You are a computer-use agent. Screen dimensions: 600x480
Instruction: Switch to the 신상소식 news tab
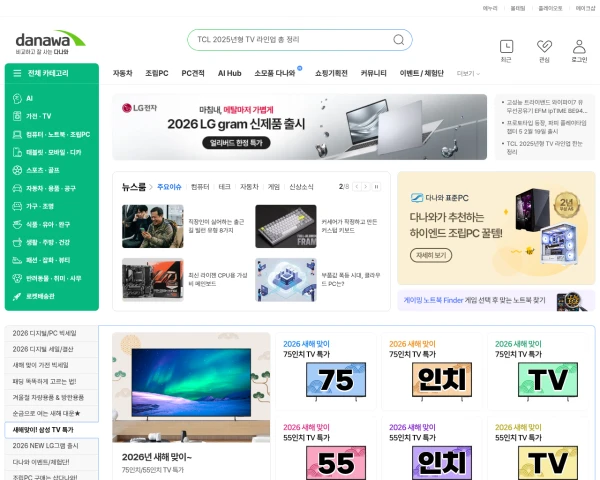[301, 187]
